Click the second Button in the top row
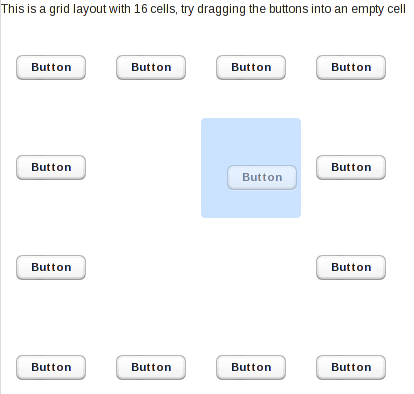This screenshot has width=414, height=394. point(151,67)
